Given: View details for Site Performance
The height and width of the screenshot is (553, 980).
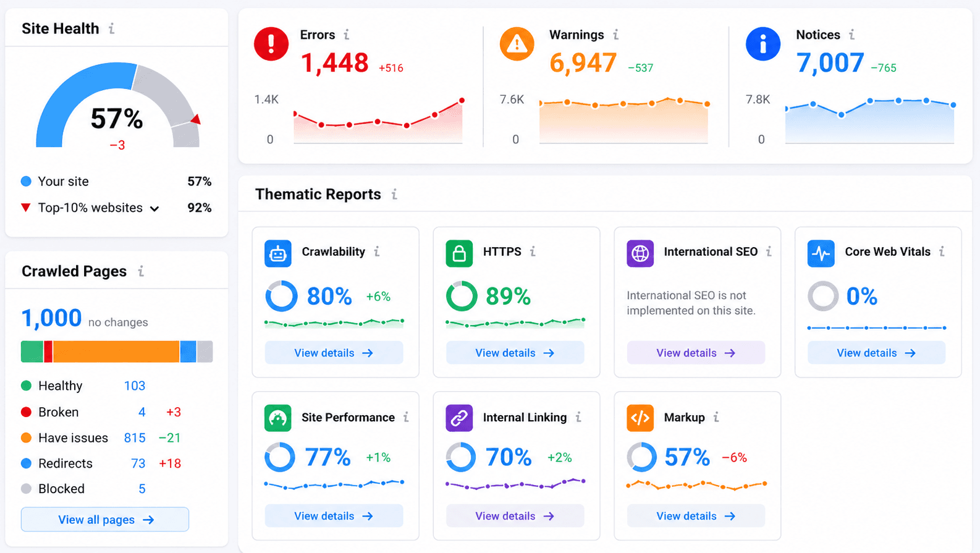Looking at the screenshot, I should (334, 516).
